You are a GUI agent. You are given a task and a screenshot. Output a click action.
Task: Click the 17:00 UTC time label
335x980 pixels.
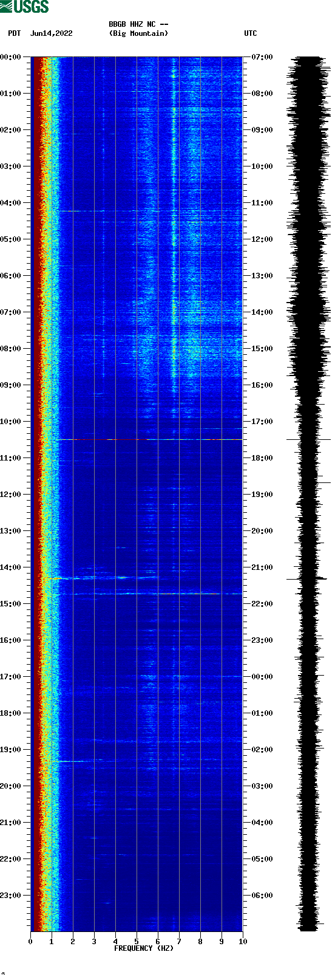pos(262,422)
